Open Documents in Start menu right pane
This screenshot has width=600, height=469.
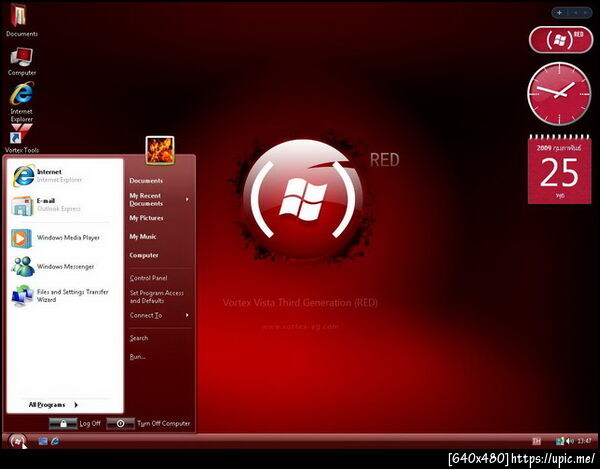[x=146, y=181]
